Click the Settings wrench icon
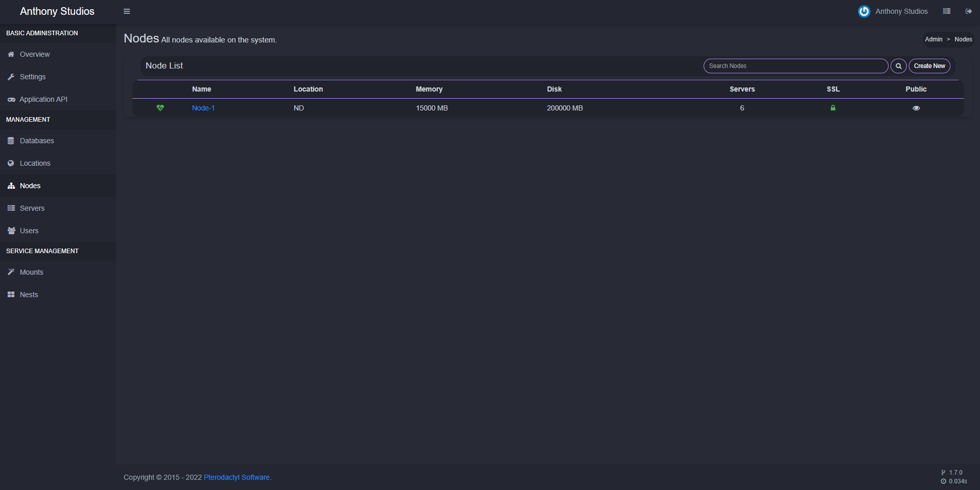Screen dimensions: 980x490 (x=11, y=77)
